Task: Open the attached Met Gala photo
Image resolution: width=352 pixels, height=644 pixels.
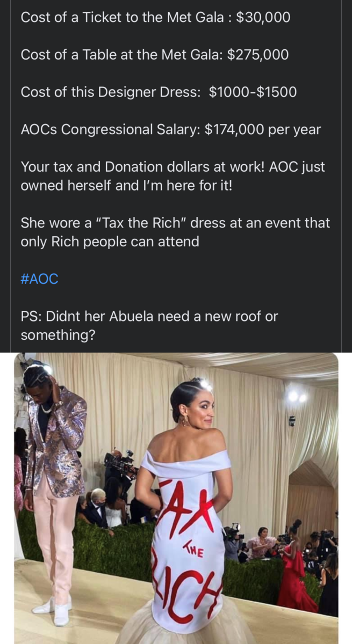Action: 176,498
